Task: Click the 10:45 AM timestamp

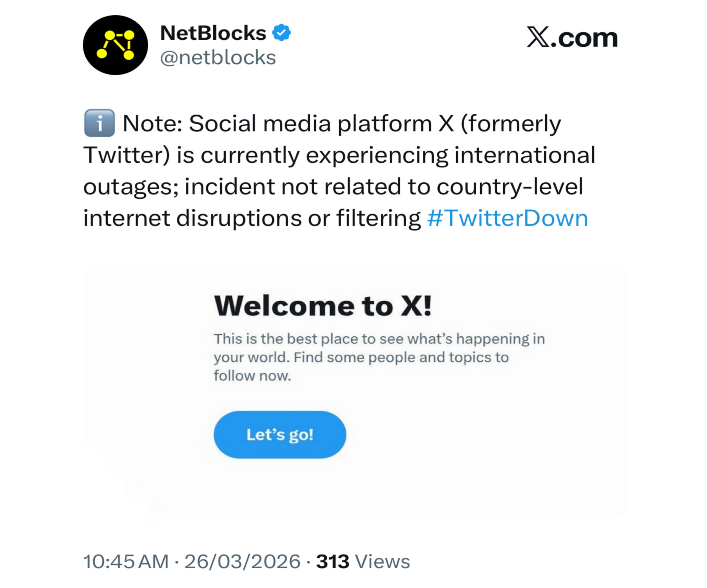Action: [x=126, y=562]
